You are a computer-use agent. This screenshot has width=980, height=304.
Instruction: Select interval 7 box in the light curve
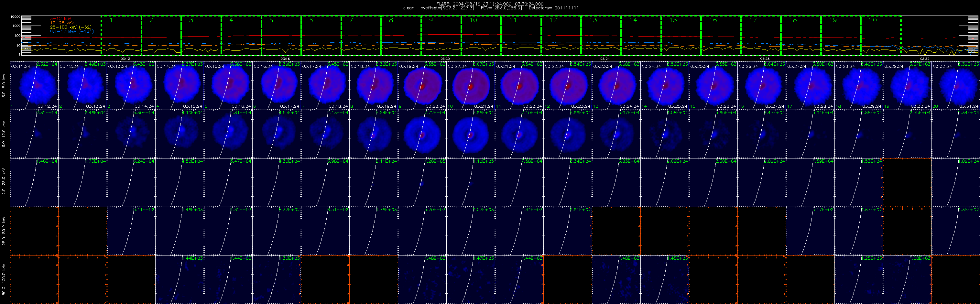[361, 36]
